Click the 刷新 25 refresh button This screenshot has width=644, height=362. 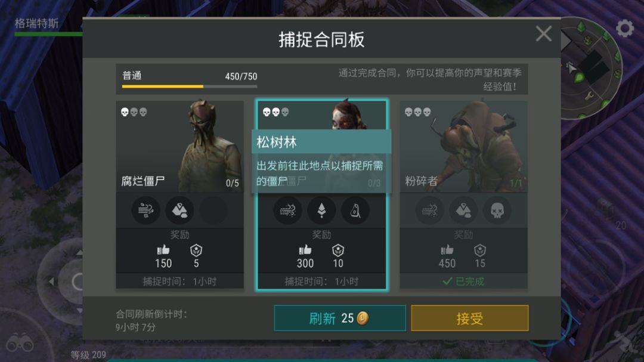point(340,318)
